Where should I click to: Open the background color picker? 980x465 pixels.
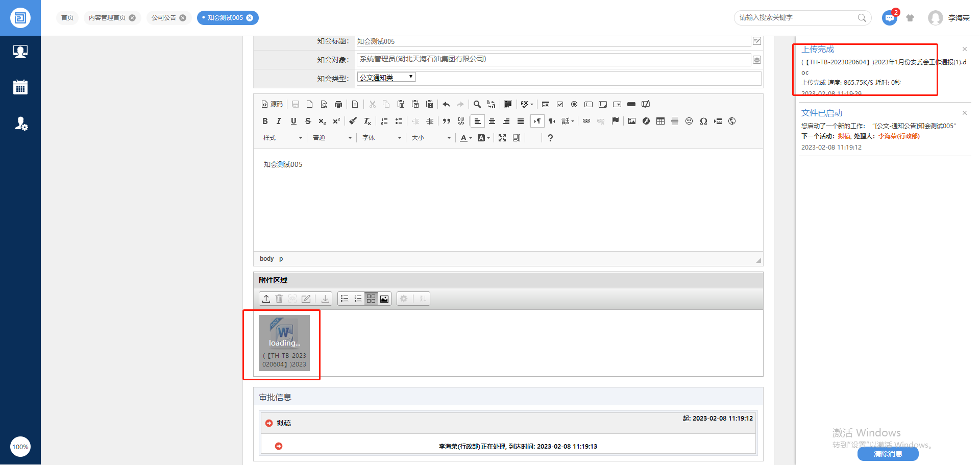point(483,138)
